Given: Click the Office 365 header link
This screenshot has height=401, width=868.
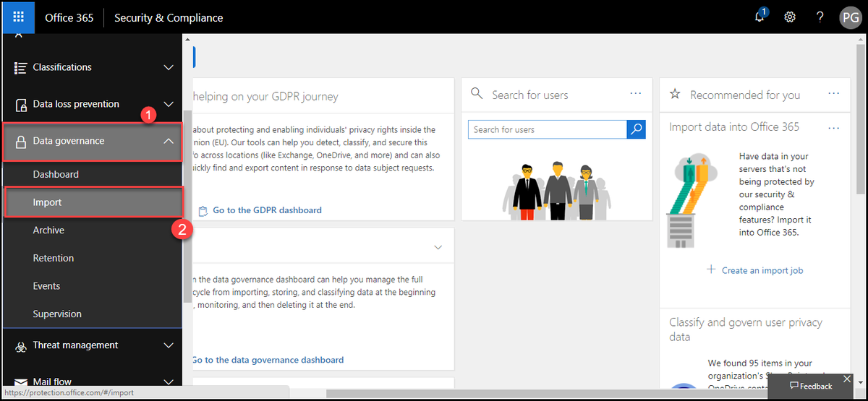Looking at the screenshot, I should pos(69,17).
